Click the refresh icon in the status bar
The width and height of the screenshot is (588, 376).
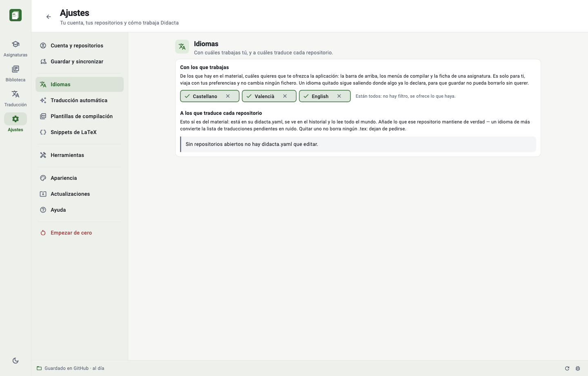567,368
